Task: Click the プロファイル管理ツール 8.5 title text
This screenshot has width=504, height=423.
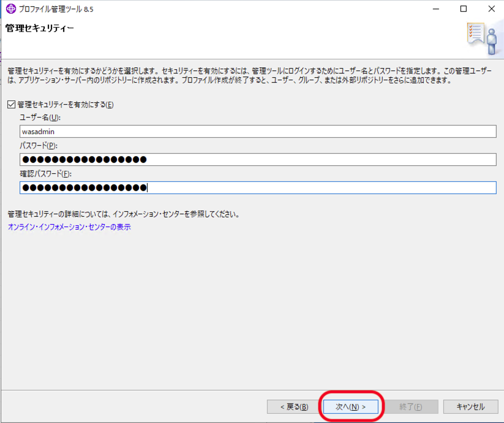Action: point(56,9)
